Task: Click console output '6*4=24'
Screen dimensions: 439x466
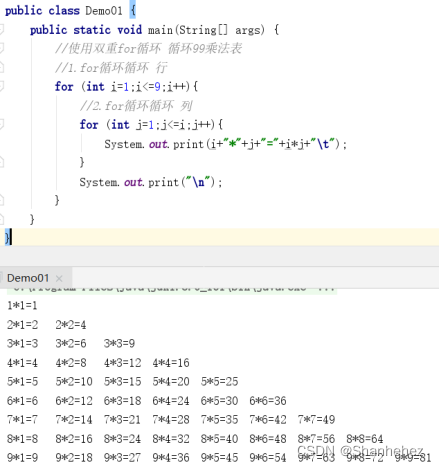Action: click(171, 400)
